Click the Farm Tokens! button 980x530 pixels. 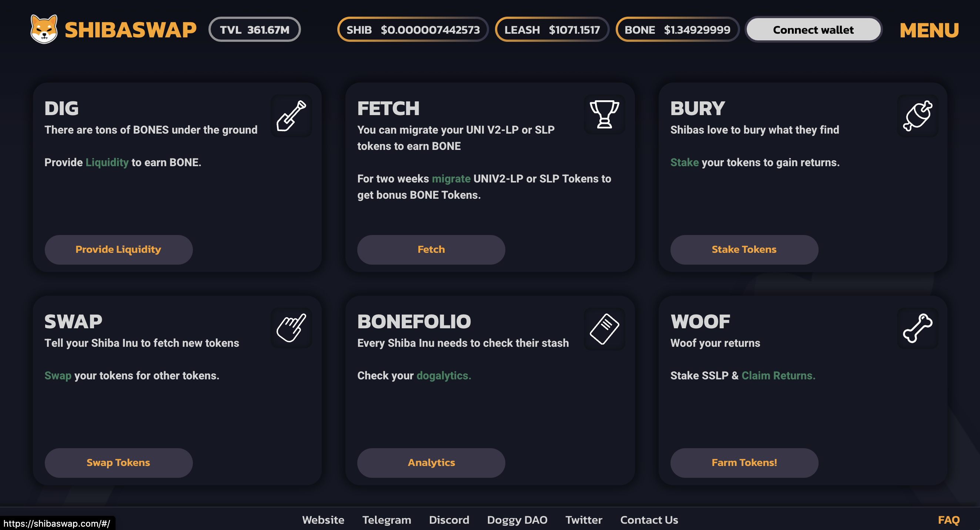(744, 462)
